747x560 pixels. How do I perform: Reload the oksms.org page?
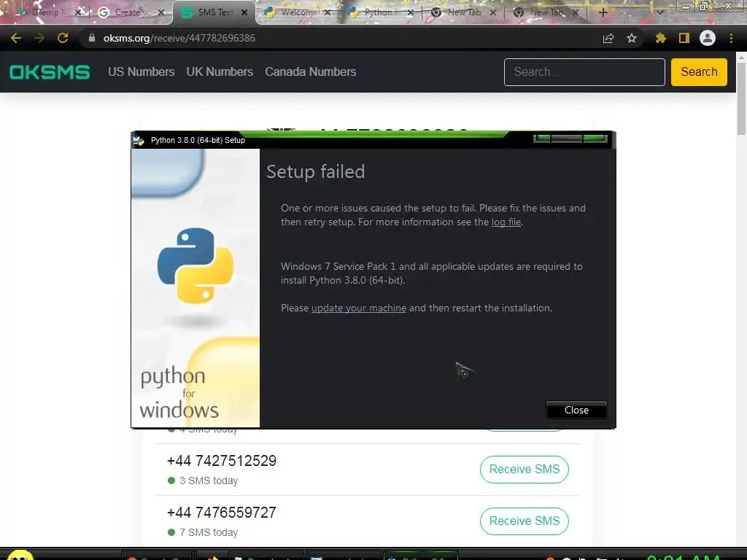click(63, 38)
